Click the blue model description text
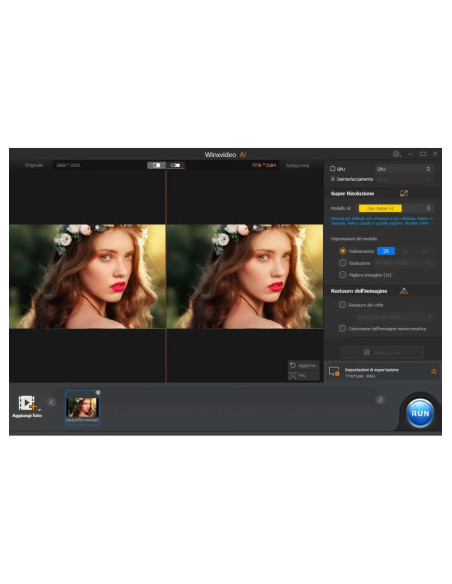 pos(382,220)
